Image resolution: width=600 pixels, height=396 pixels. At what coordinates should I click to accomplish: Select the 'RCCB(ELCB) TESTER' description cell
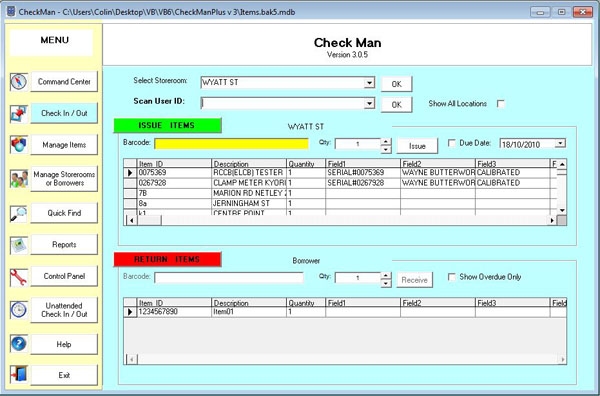click(x=249, y=173)
